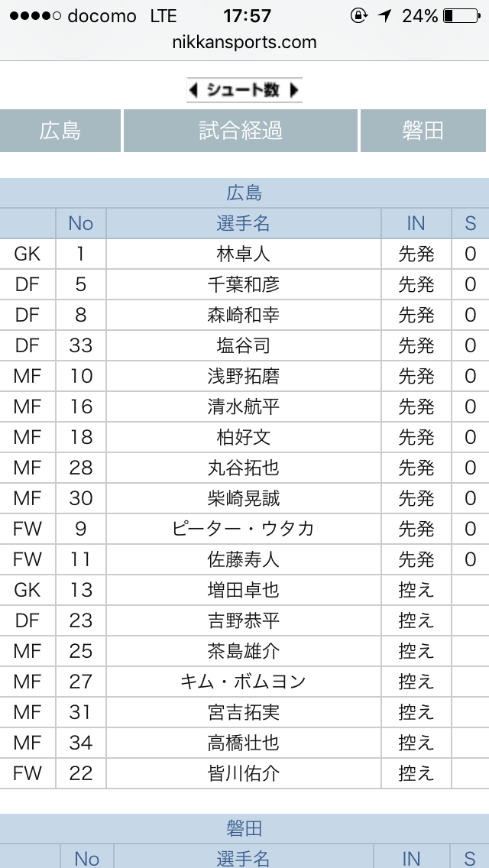Tap substitute キム・ボムヨン
This screenshot has height=868, width=489.
243,682
